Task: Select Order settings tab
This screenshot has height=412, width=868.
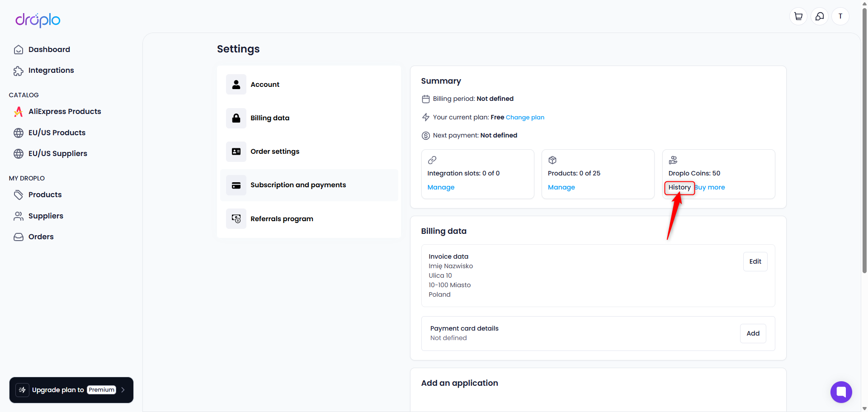Action: coord(309,152)
